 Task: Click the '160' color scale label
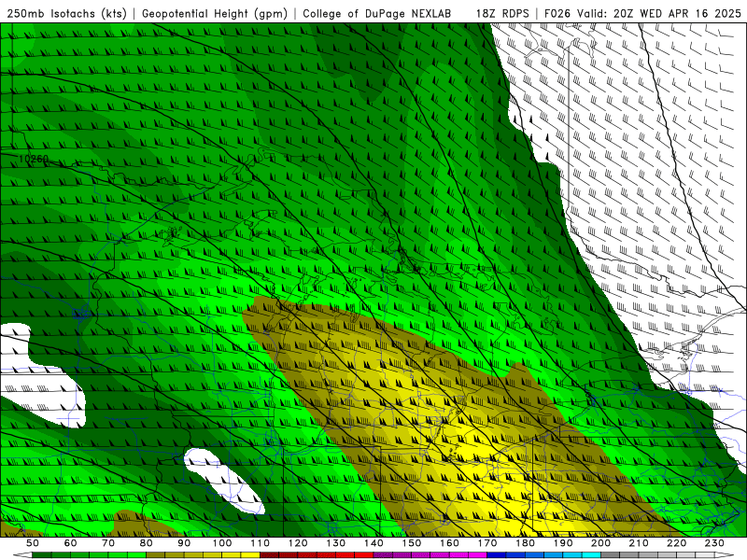pos(450,543)
